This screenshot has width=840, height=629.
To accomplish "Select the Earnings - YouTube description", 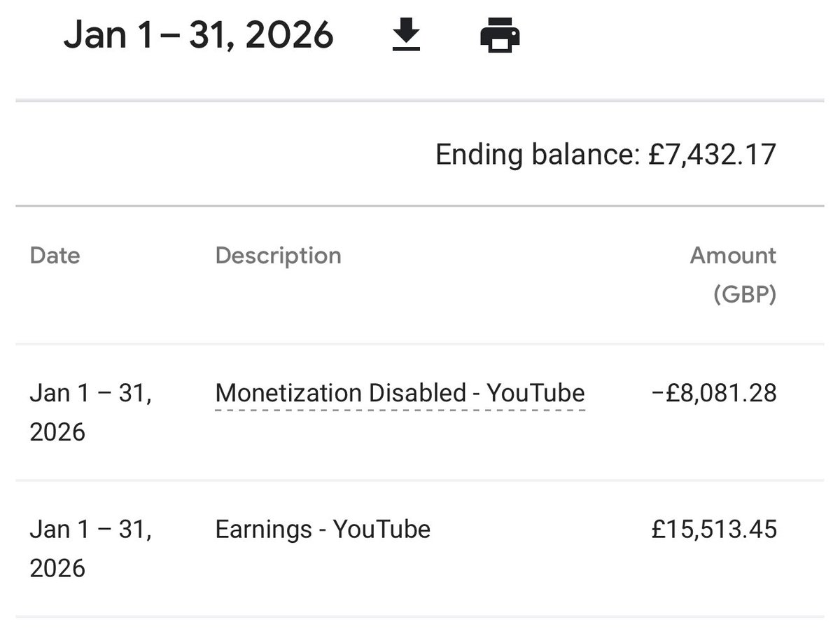I will point(323,529).
